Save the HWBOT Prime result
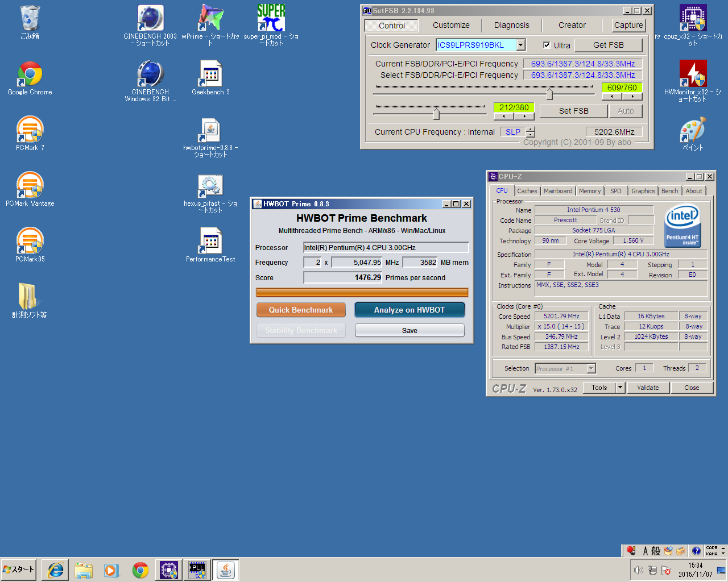Image resolution: width=728 pixels, height=582 pixels. 409,330
